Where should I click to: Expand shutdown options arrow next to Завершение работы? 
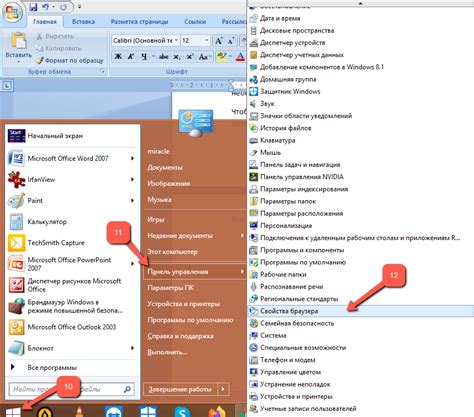tap(223, 389)
